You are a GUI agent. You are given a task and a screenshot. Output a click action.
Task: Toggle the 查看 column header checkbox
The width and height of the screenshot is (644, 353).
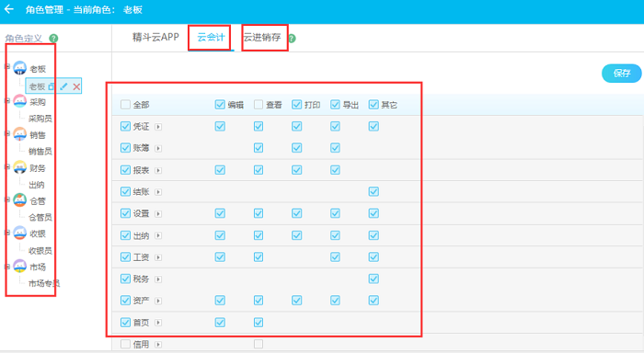(x=259, y=104)
